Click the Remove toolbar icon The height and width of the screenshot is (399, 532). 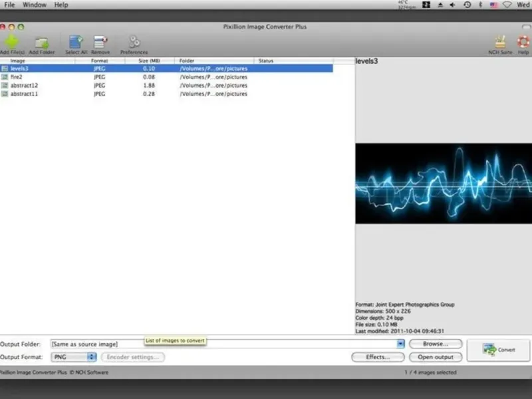tap(100, 43)
